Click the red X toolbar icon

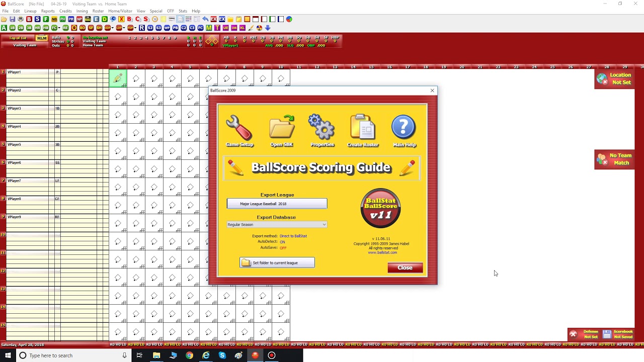click(x=121, y=19)
